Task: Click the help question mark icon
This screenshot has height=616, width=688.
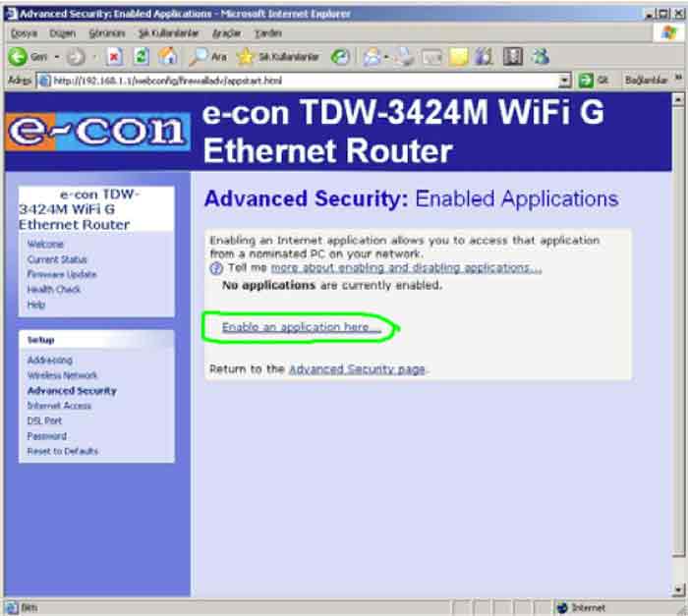Action: [216, 268]
